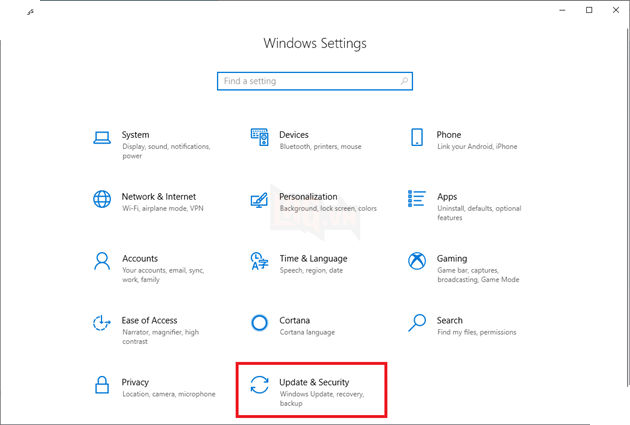Open Network & Internet label
Image resolution: width=630 pixels, height=425 pixels.
tap(159, 197)
